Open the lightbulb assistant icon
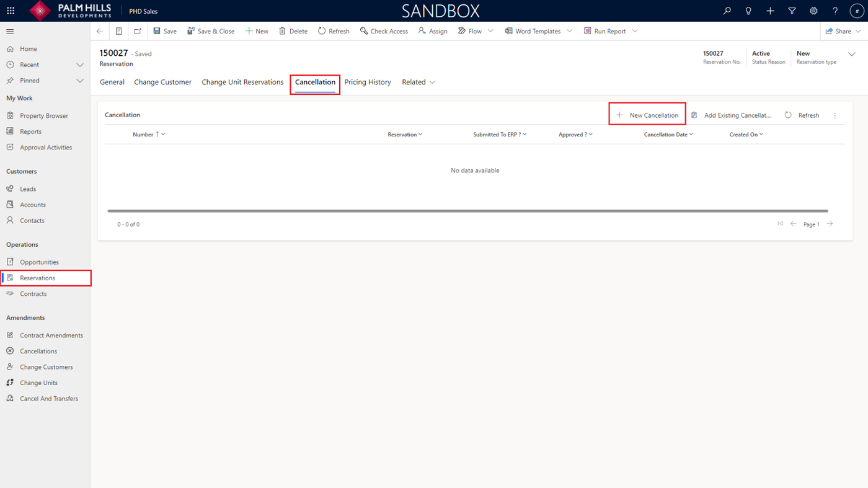The width and height of the screenshot is (868, 488). tap(748, 11)
